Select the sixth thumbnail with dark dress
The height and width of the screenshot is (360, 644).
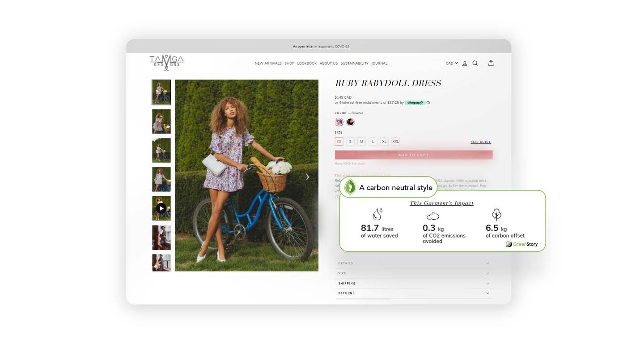tap(161, 237)
